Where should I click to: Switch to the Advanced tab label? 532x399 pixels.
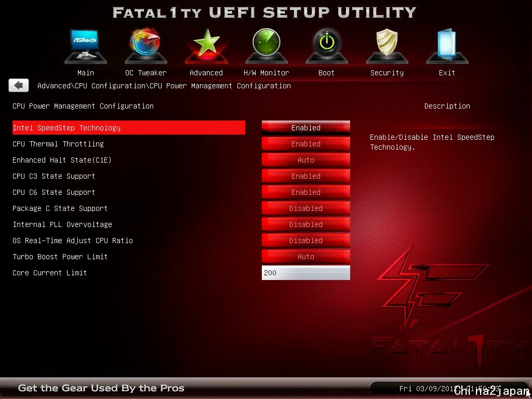point(206,73)
